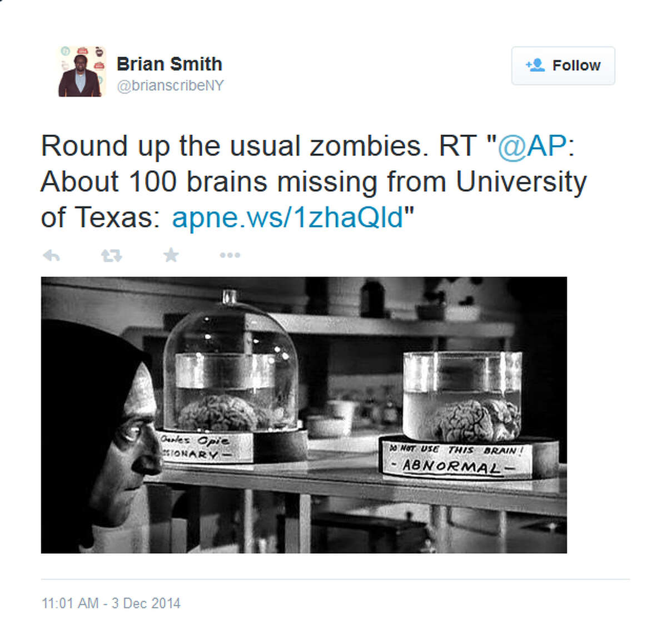
Task: Open the more options ellipsis icon
Action: tap(230, 255)
